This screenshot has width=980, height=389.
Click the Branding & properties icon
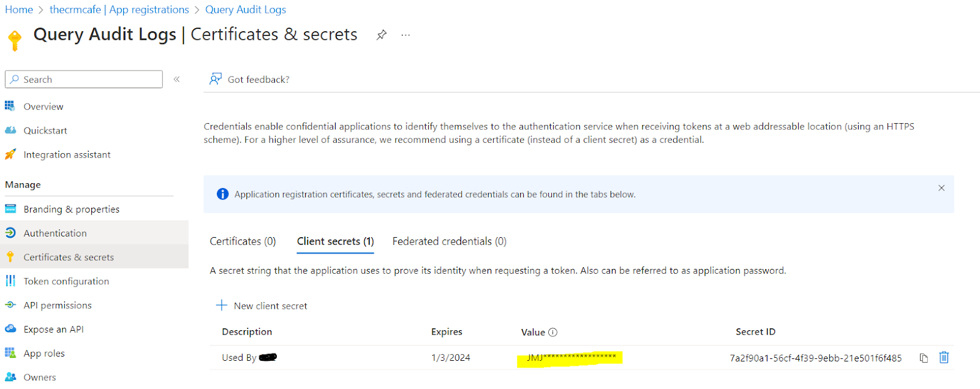pyautogui.click(x=10, y=209)
